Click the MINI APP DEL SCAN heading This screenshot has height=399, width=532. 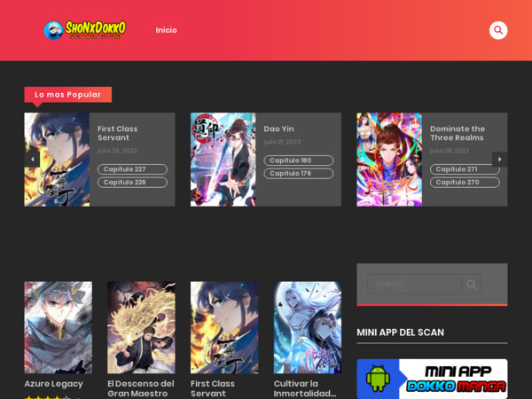[x=401, y=332]
